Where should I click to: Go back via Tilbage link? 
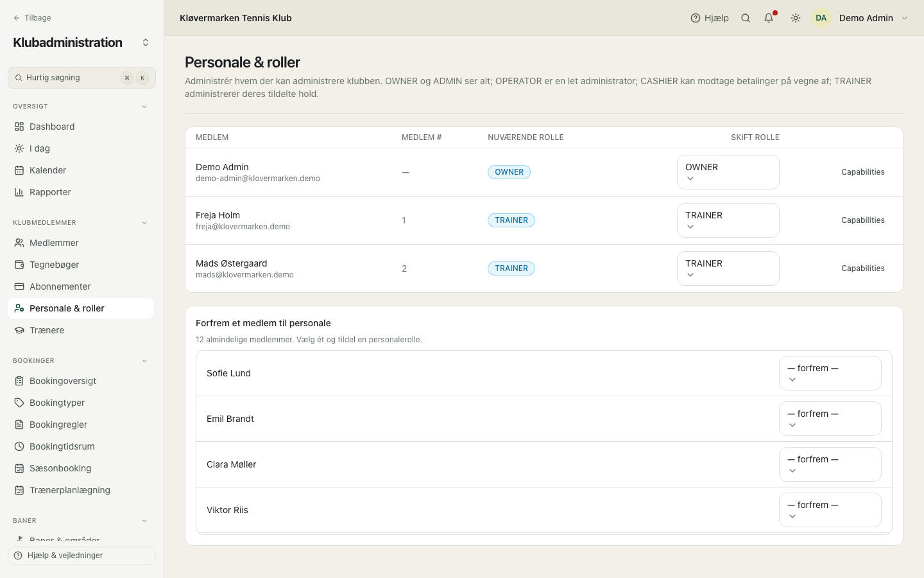tap(32, 18)
